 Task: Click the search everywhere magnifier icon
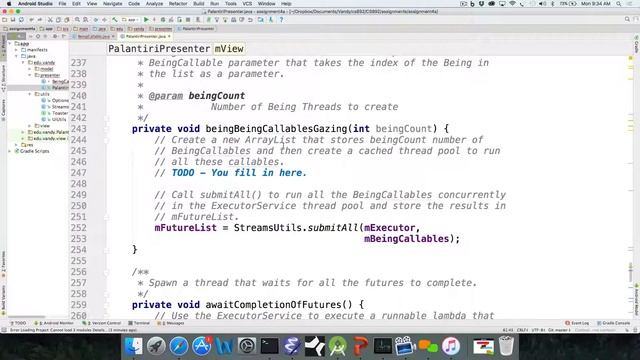tap(627, 19)
